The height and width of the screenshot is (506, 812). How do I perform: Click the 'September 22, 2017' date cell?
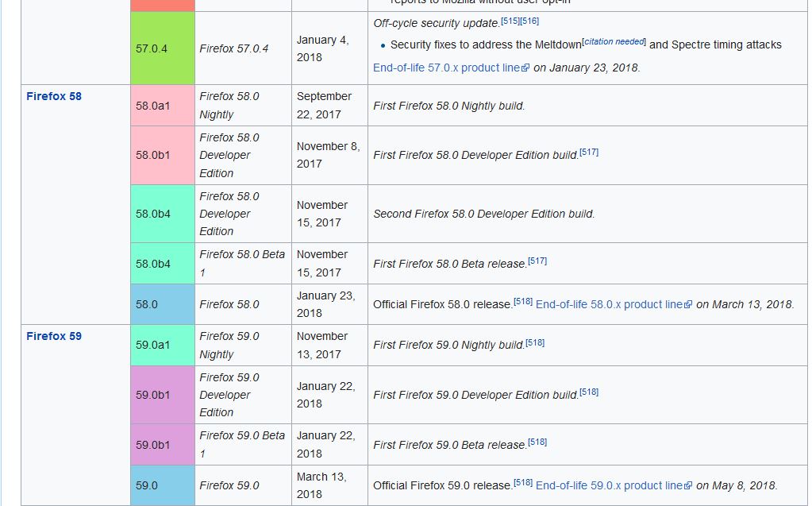coord(330,106)
